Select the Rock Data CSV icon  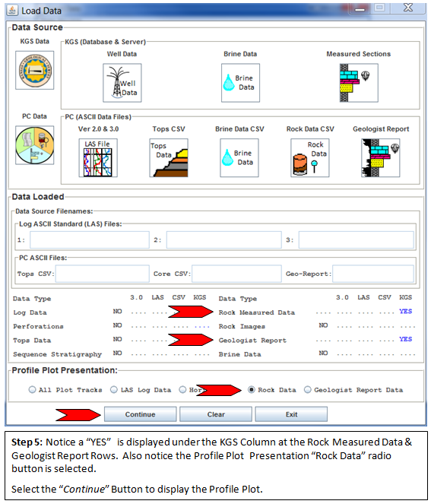(x=310, y=158)
